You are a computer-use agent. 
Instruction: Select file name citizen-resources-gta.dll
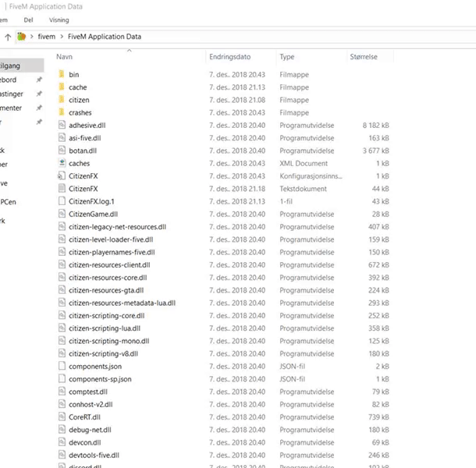click(106, 290)
